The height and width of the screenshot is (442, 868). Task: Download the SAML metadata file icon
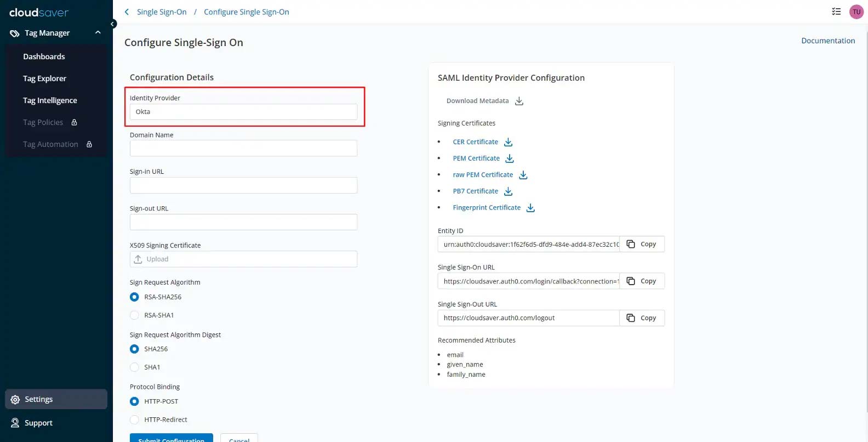click(x=519, y=101)
